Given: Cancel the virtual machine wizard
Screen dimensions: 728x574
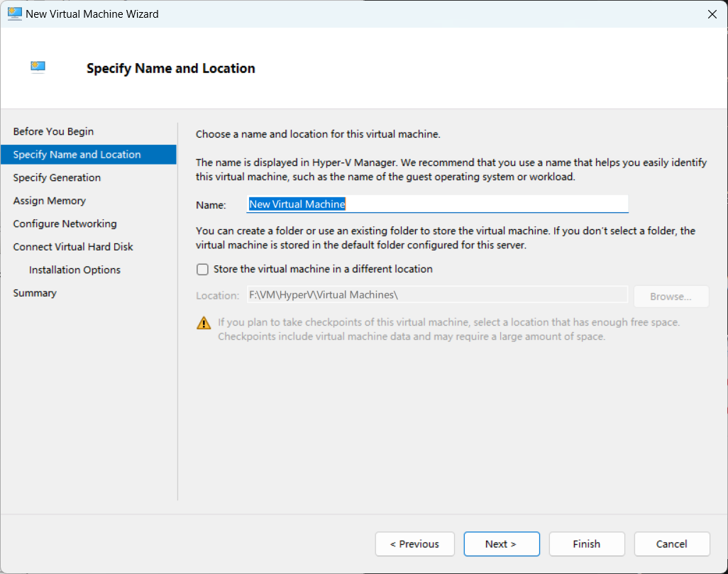Looking at the screenshot, I should (672, 543).
